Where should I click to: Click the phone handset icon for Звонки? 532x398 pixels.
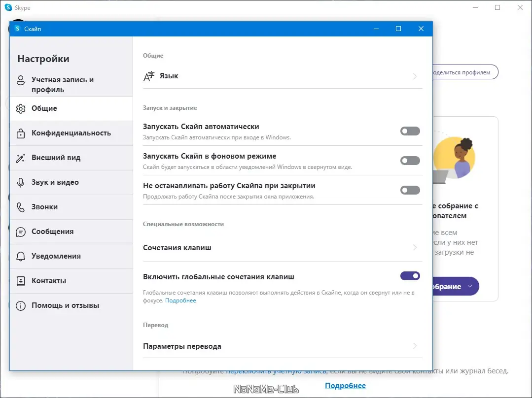coord(21,207)
